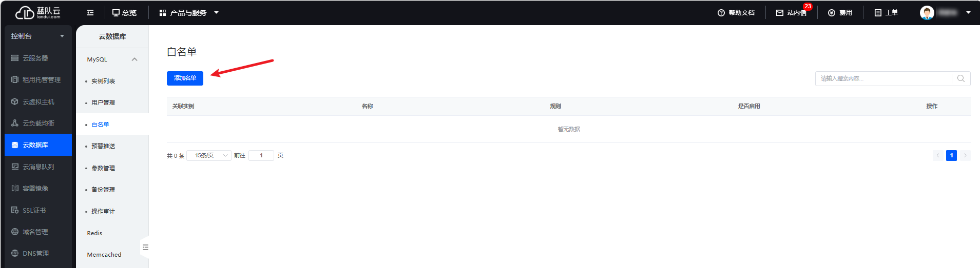Open the 费用 billing icon
This screenshot has height=268, width=980.
click(832, 13)
